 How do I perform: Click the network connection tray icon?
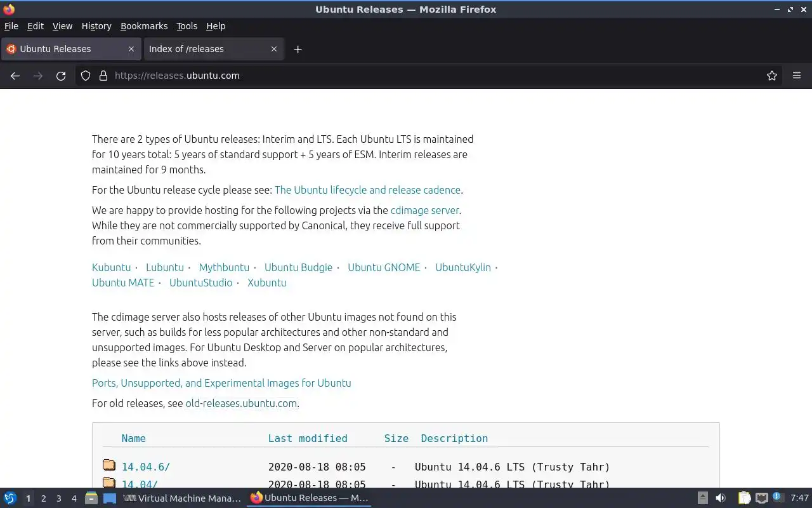click(x=762, y=498)
